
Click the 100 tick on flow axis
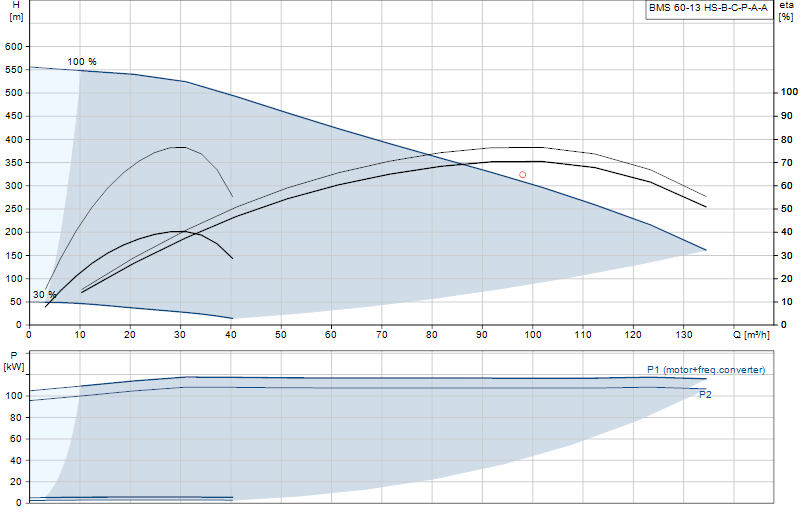(x=533, y=335)
